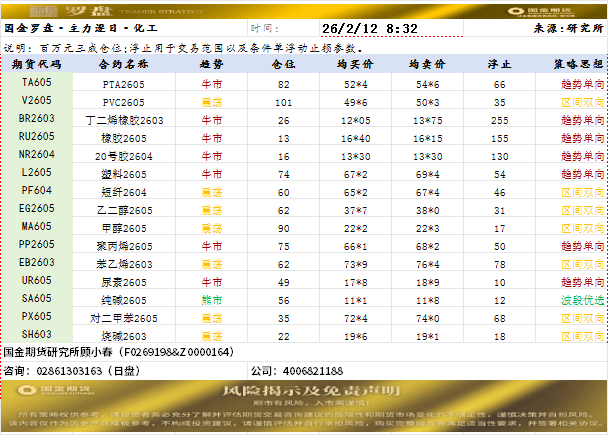
Task: Click the 纯碱2605 contract name
Action: [x=124, y=300]
